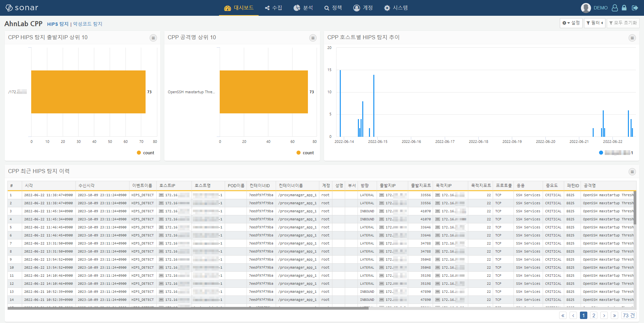
Task: Click source IP icon in row 3
Action: click(382, 211)
